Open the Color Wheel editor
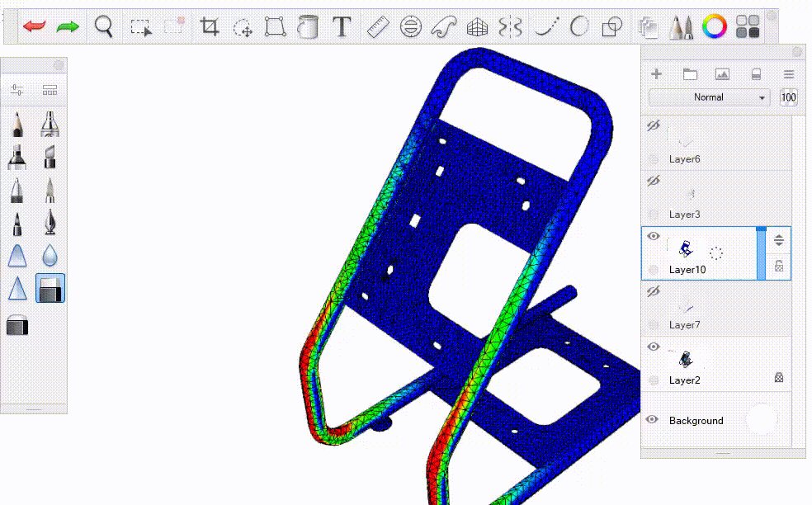The width and height of the screenshot is (812, 505). point(715,26)
